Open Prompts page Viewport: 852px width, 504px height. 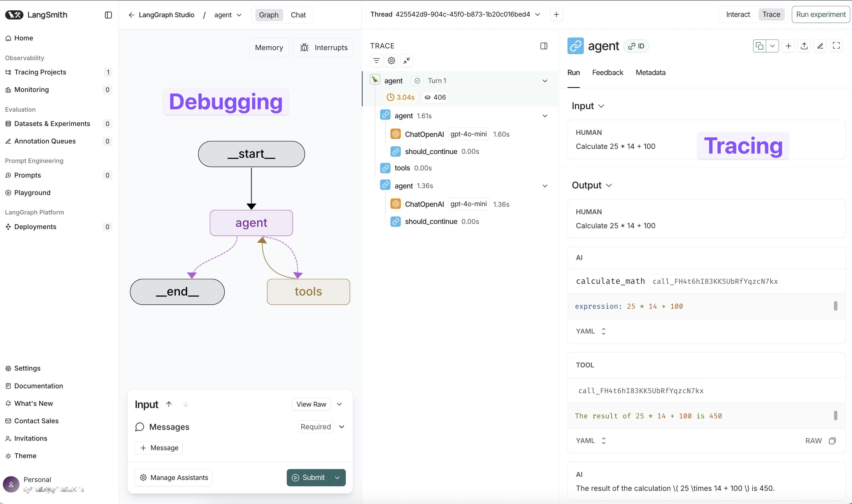click(58, 175)
